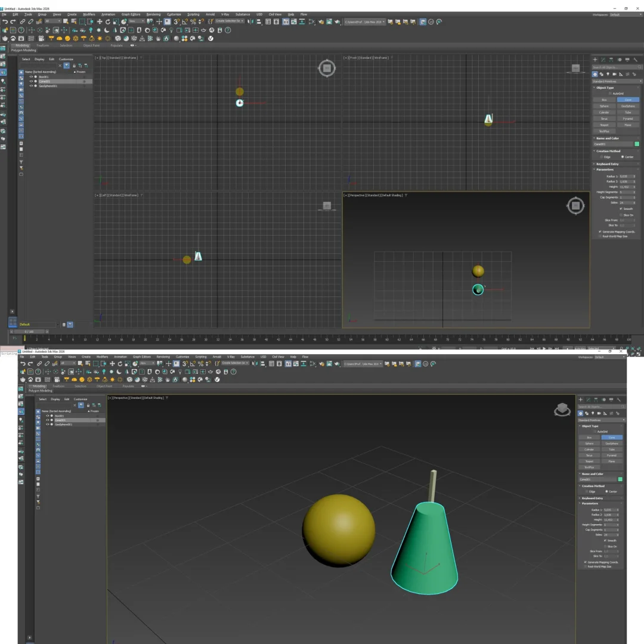Image resolution: width=644 pixels, height=644 pixels.
Task: Open the green Cone001 color swatch in the upper panel
Action: (x=637, y=144)
